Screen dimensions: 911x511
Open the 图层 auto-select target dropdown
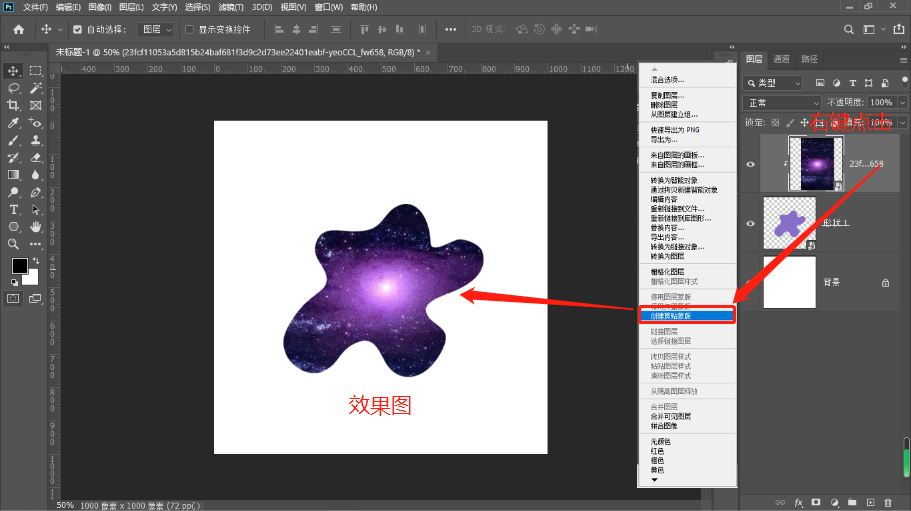pos(156,30)
